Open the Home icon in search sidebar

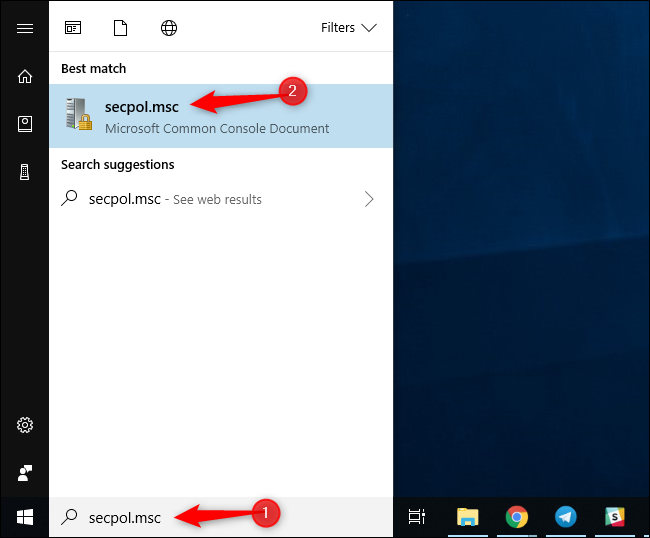(25, 76)
